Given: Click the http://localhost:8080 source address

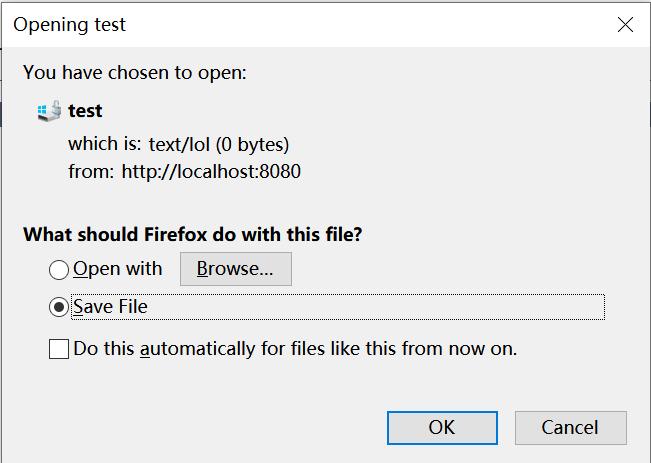Looking at the screenshot, I should [x=211, y=171].
